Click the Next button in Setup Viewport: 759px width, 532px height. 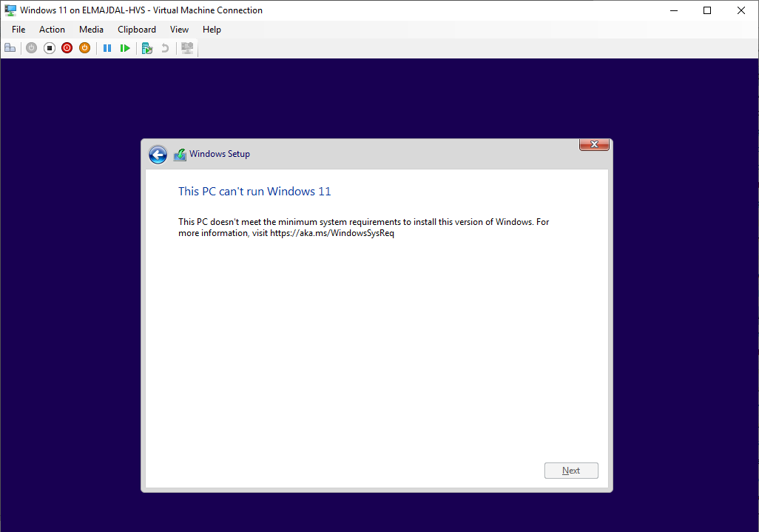pos(571,471)
